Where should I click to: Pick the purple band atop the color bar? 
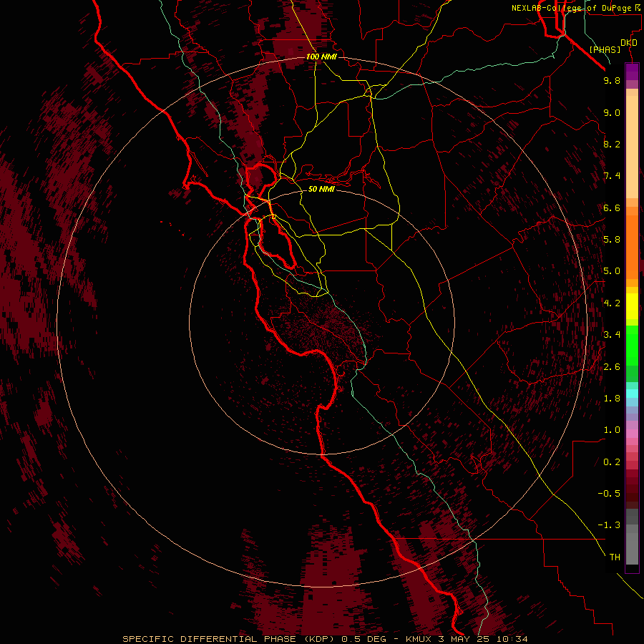click(x=632, y=72)
